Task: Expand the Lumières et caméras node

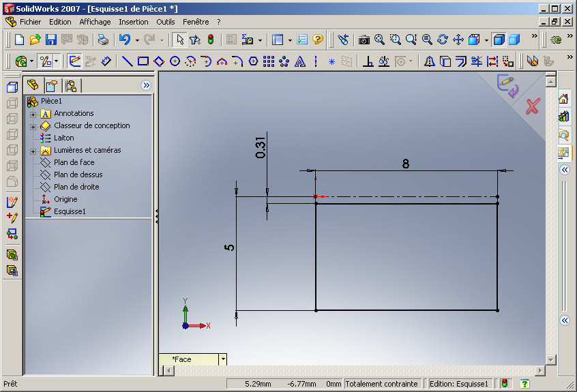Action: pos(33,151)
